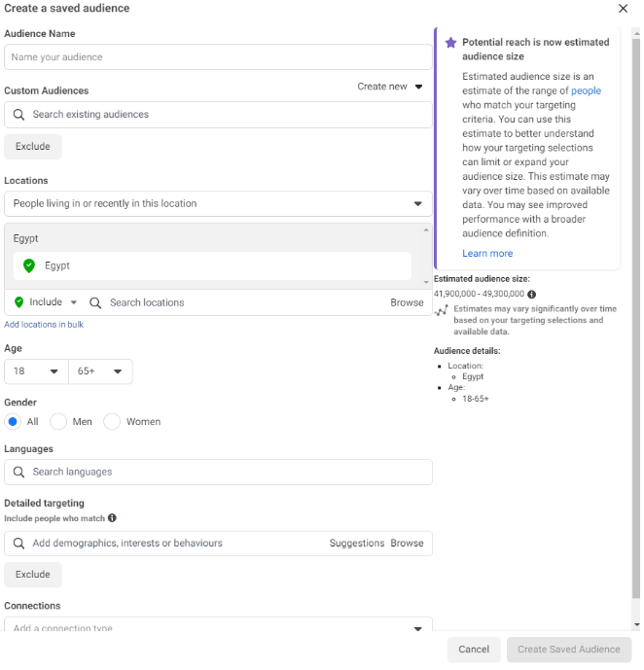Select the Men gender option
This screenshot has width=644, height=670.
click(58, 422)
